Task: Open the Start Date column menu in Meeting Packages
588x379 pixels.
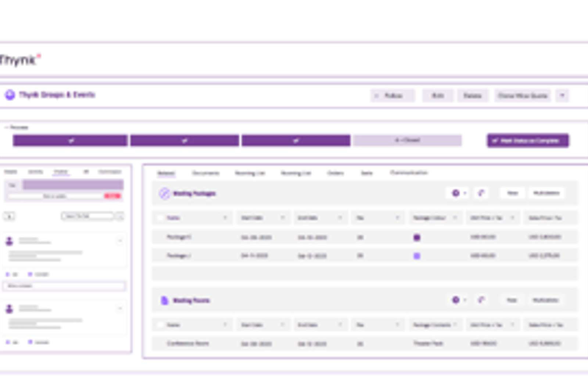Action: (x=283, y=218)
